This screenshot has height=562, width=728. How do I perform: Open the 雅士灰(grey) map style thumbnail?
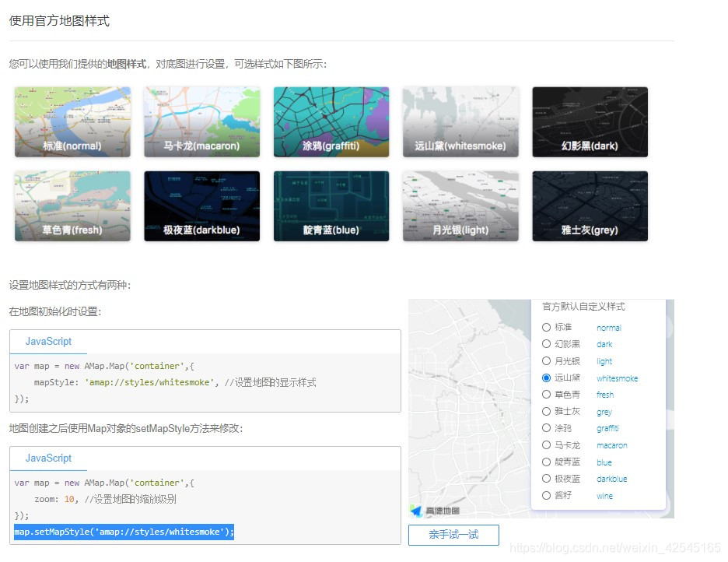pyautogui.click(x=590, y=205)
